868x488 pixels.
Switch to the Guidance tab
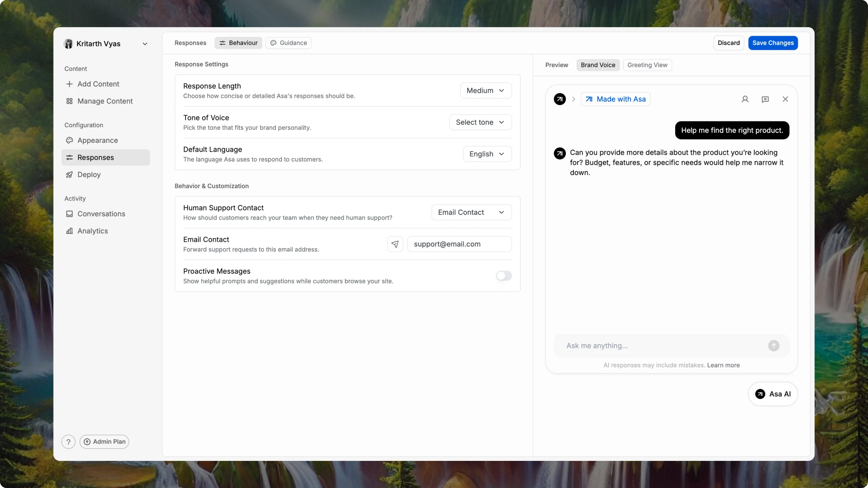point(288,43)
